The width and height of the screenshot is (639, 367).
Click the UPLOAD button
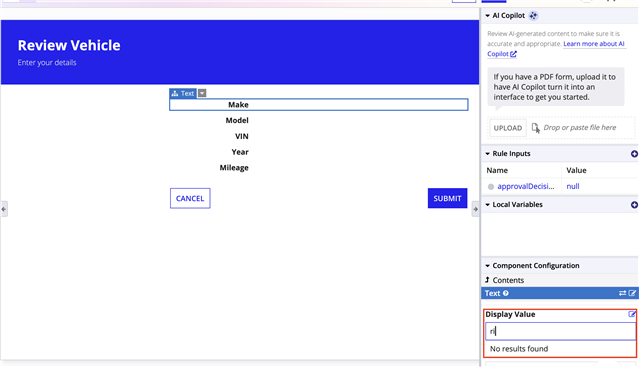point(508,128)
